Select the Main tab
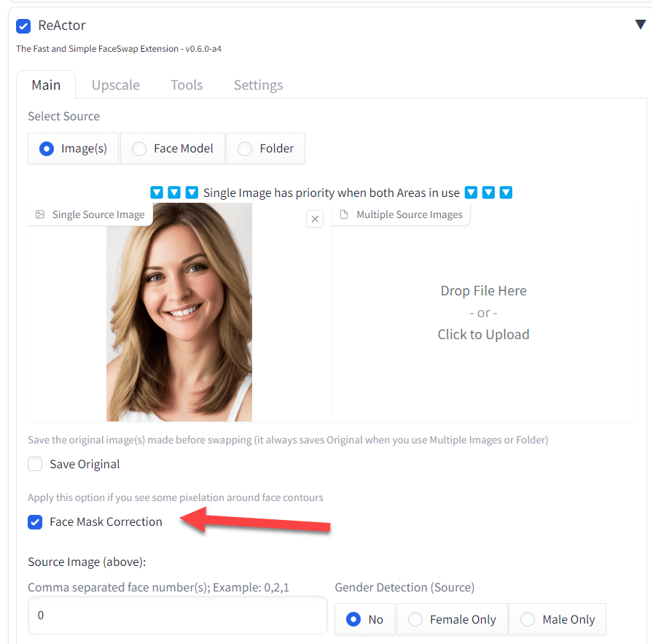 pos(46,85)
